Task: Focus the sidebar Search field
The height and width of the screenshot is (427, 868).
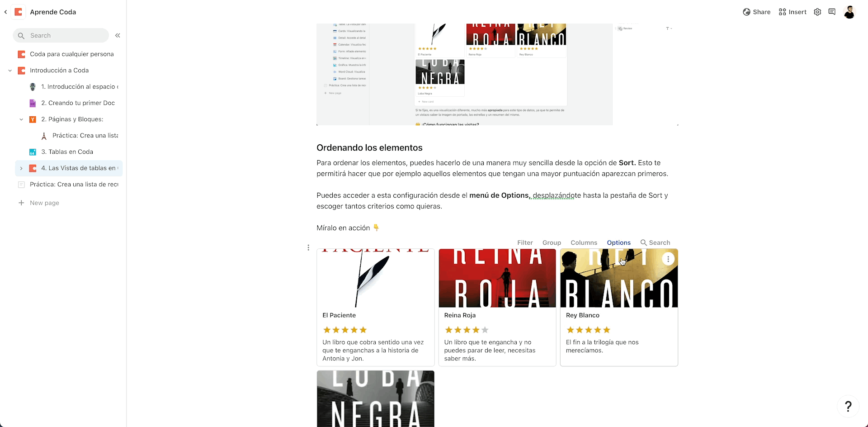Action: point(61,35)
